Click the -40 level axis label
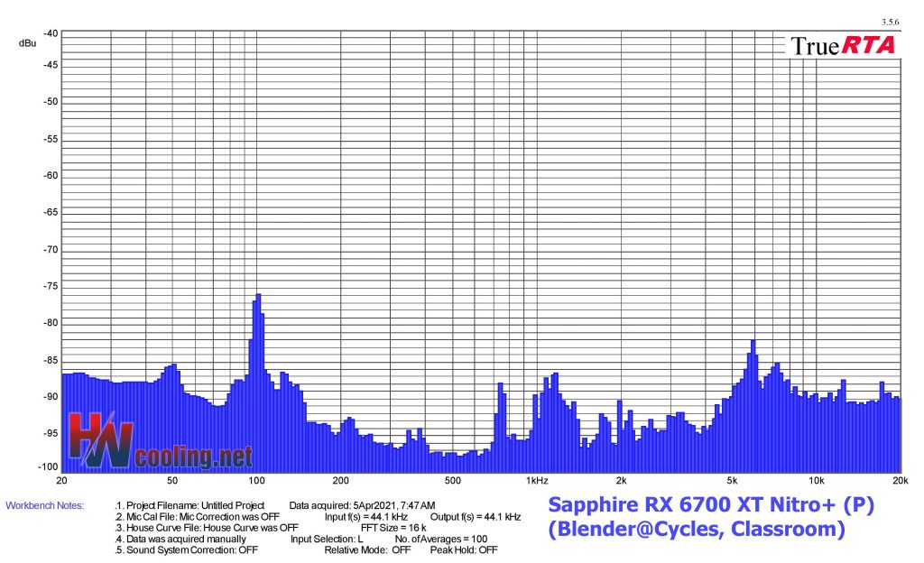 [x=51, y=33]
